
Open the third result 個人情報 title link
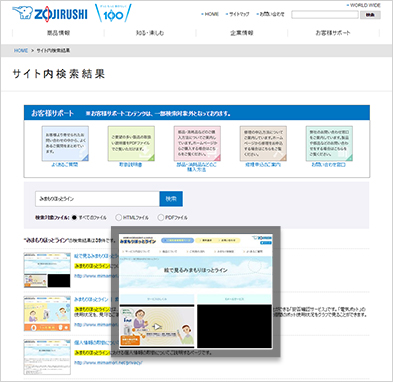pyautogui.click(x=96, y=343)
